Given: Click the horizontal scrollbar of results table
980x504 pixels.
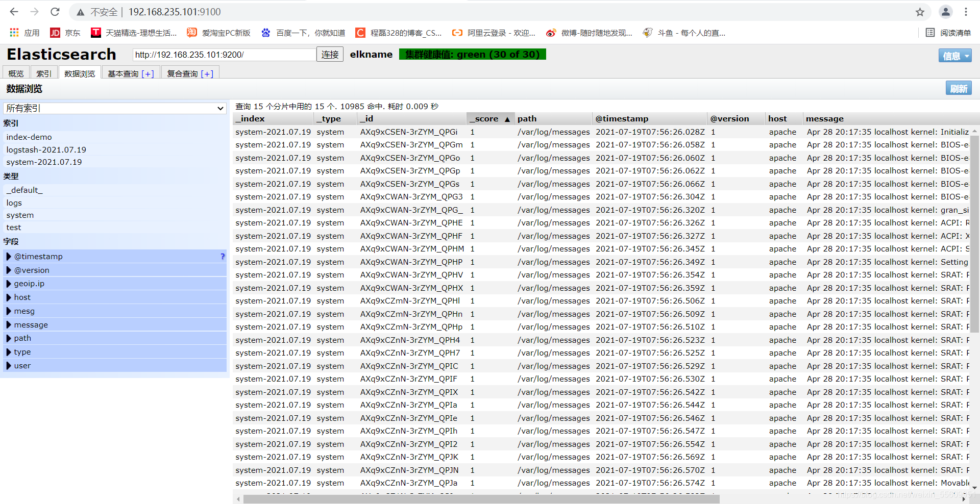Looking at the screenshot, I should (x=481, y=499).
